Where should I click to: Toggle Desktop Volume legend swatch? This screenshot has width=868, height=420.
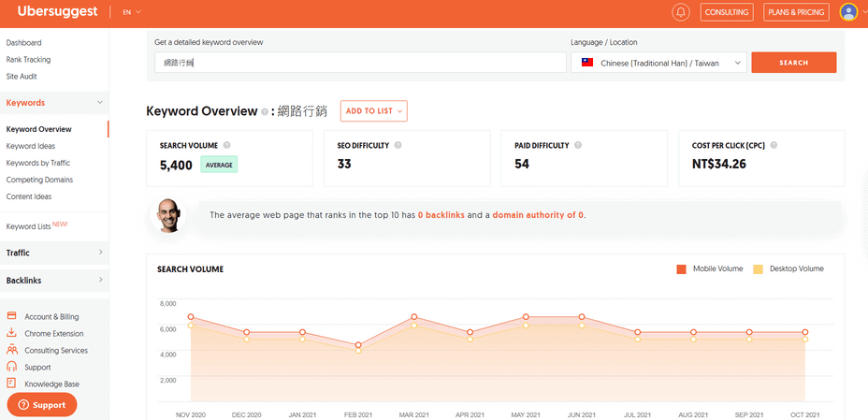[758, 269]
